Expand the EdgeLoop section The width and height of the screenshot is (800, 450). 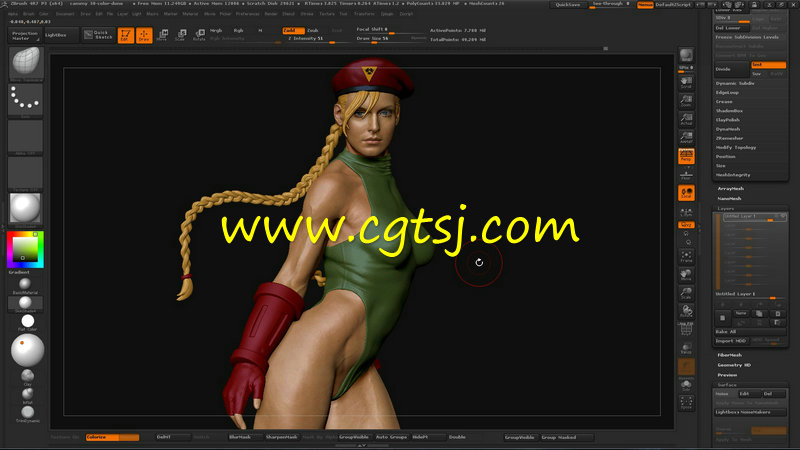727,92
